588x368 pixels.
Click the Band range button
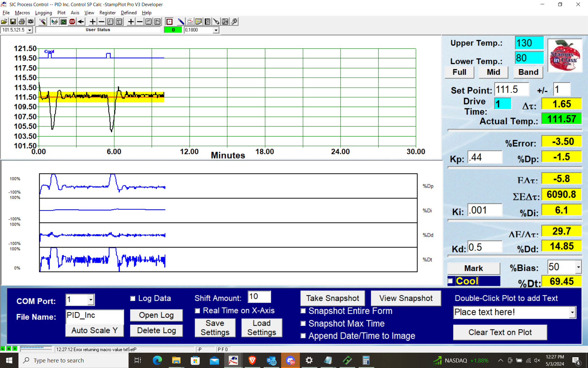coord(528,72)
